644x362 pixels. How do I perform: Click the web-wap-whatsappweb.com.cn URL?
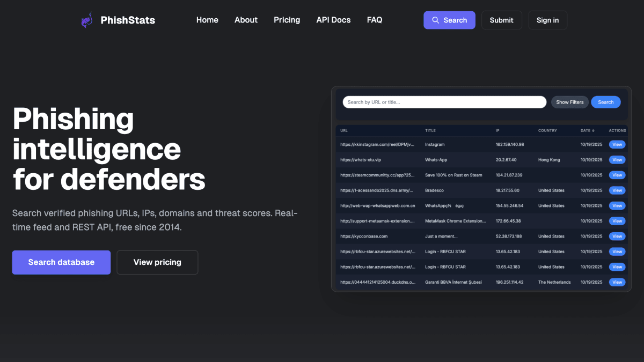378,205
